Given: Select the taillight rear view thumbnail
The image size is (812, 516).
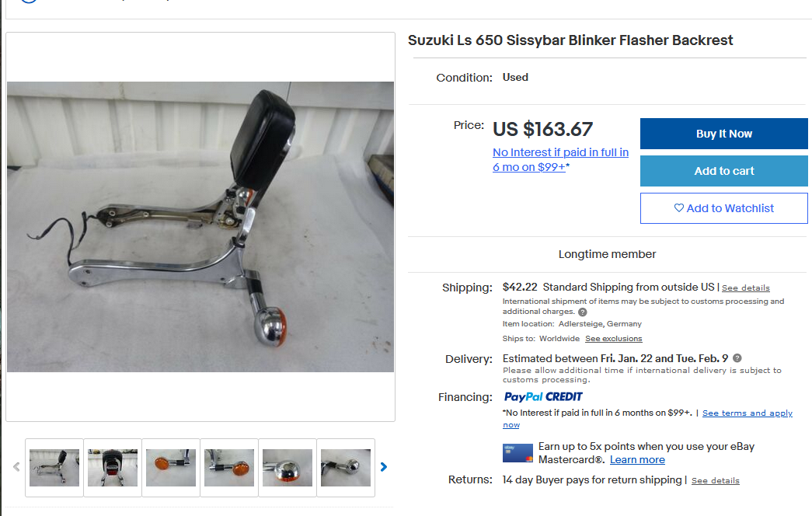Looking at the screenshot, I should pyautogui.click(x=113, y=467).
